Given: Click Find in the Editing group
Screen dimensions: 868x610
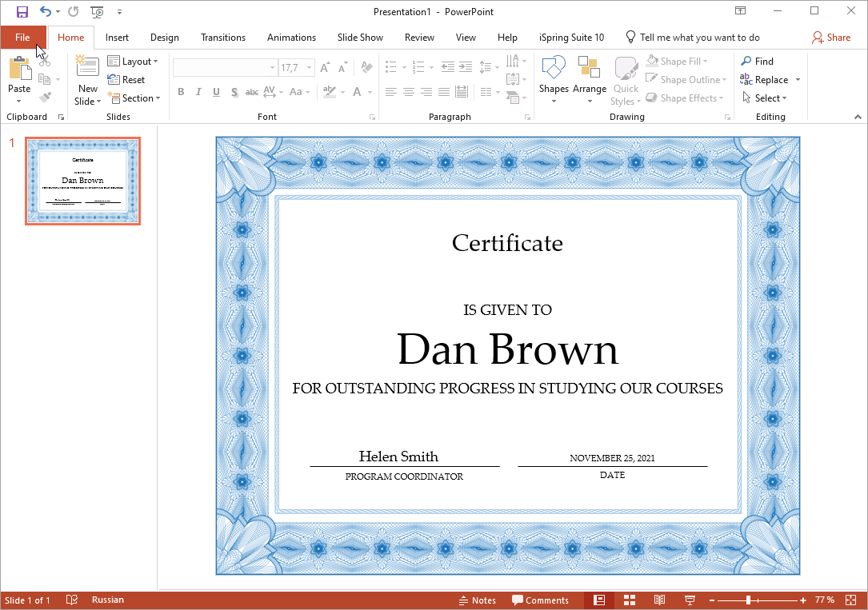Looking at the screenshot, I should [x=758, y=62].
